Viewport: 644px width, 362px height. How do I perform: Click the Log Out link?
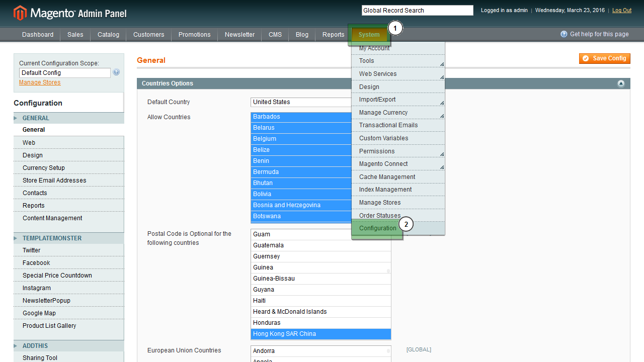pos(622,11)
